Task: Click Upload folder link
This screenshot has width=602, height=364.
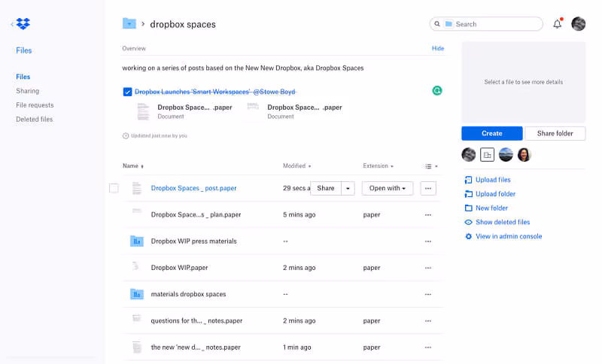Action: click(495, 194)
